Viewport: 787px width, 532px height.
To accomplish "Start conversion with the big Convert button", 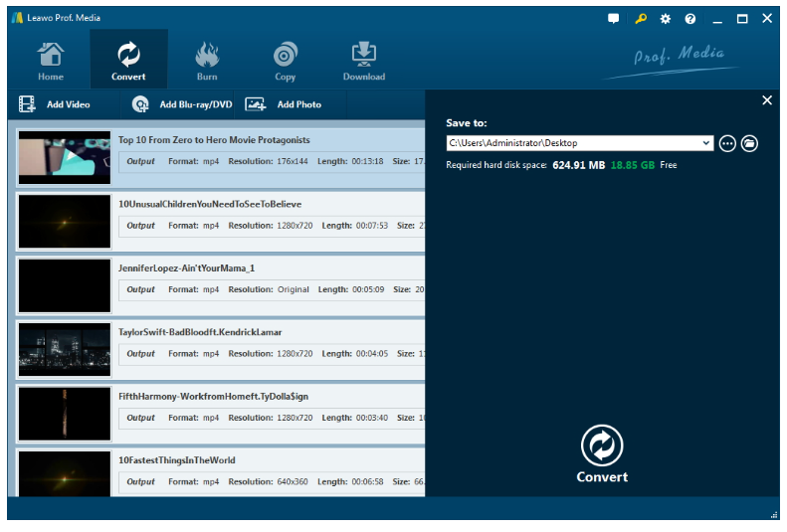I will 602,453.
